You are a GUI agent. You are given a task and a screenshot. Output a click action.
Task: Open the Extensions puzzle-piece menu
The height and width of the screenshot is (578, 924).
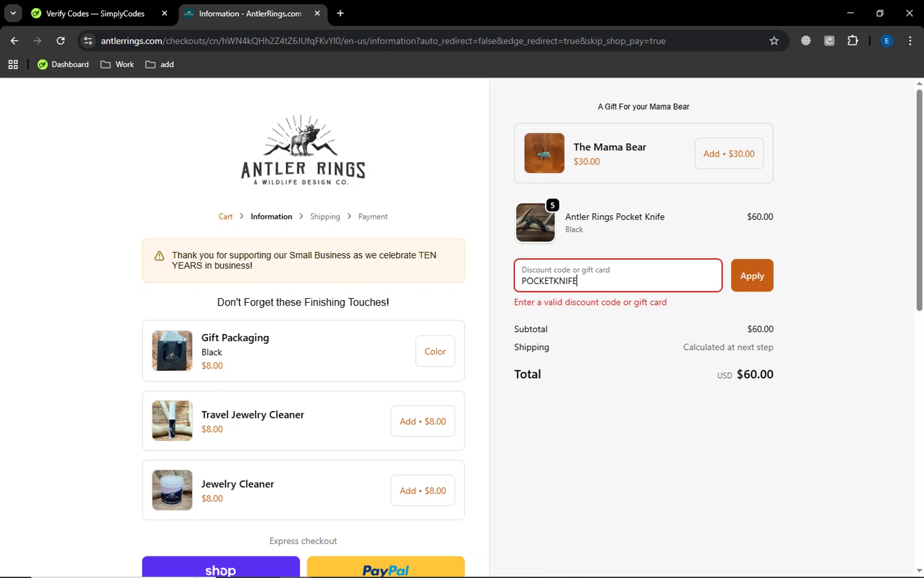pyautogui.click(x=853, y=41)
